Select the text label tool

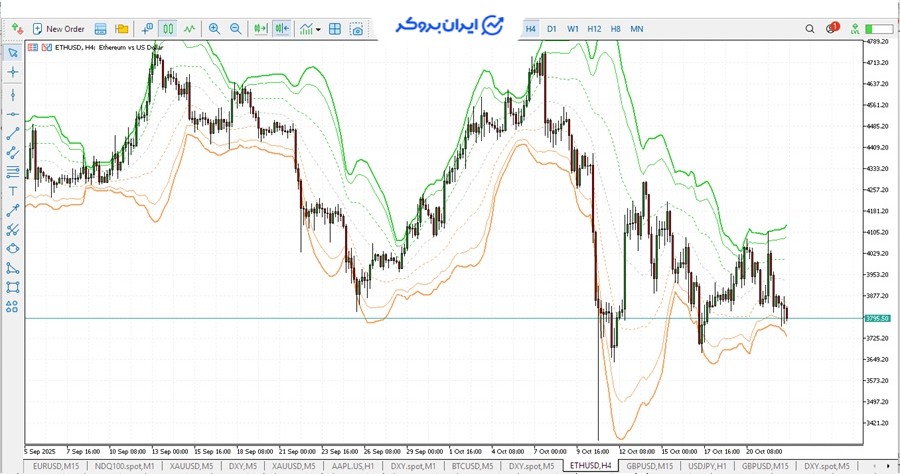[13, 190]
